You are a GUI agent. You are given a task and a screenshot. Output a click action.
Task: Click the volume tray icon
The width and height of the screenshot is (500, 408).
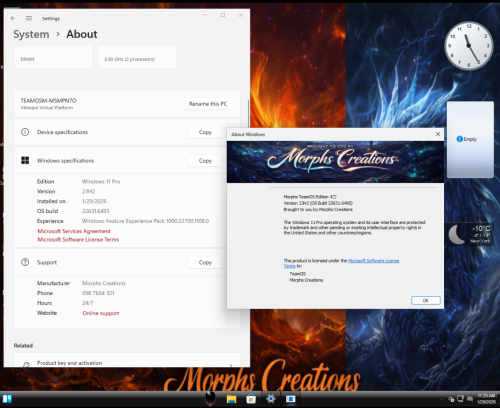tap(470, 399)
